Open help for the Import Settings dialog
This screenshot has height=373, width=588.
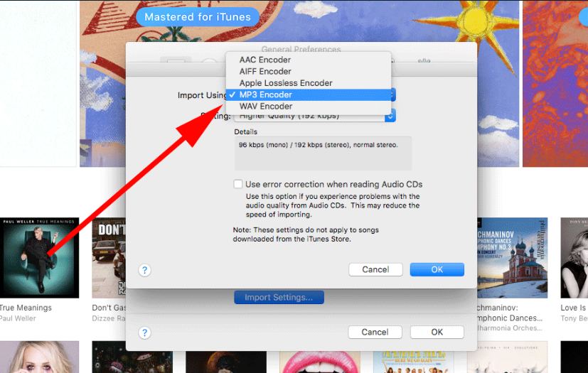click(x=145, y=270)
